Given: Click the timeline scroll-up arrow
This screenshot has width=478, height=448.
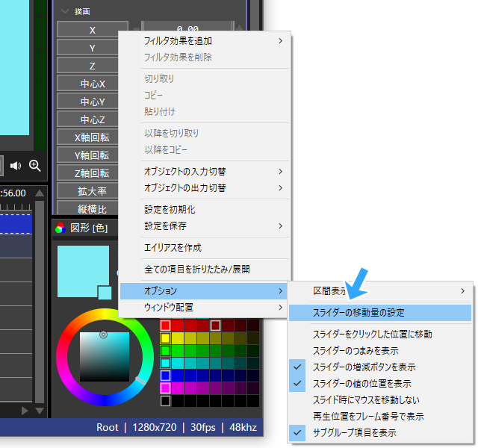Looking at the screenshot, I should coord(40,193).
